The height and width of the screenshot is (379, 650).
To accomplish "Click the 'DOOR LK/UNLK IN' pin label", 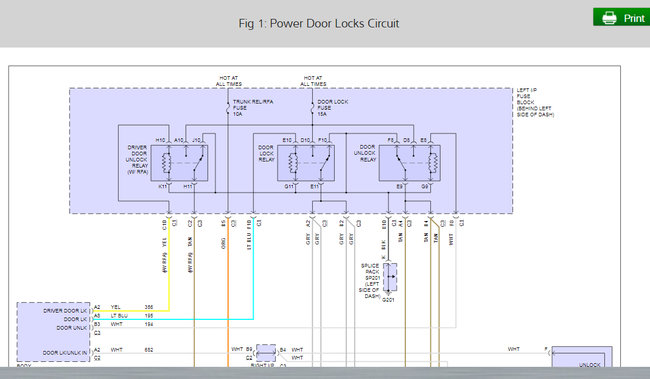I will tap(65, 353).
